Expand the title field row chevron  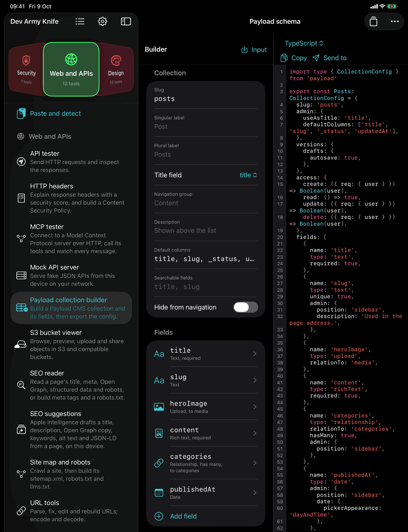click(x=255, y=354)
